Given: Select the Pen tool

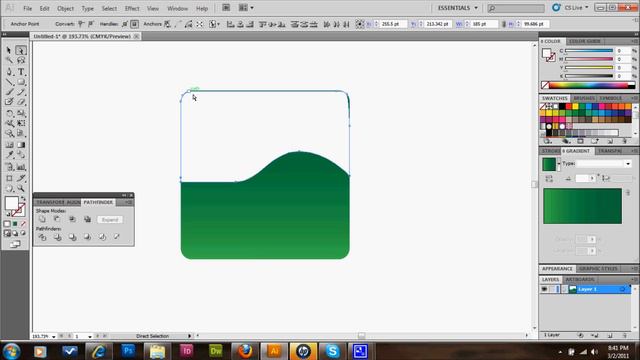Looking at the screenshot, I should pyautogui.click(x=9, y=72).
